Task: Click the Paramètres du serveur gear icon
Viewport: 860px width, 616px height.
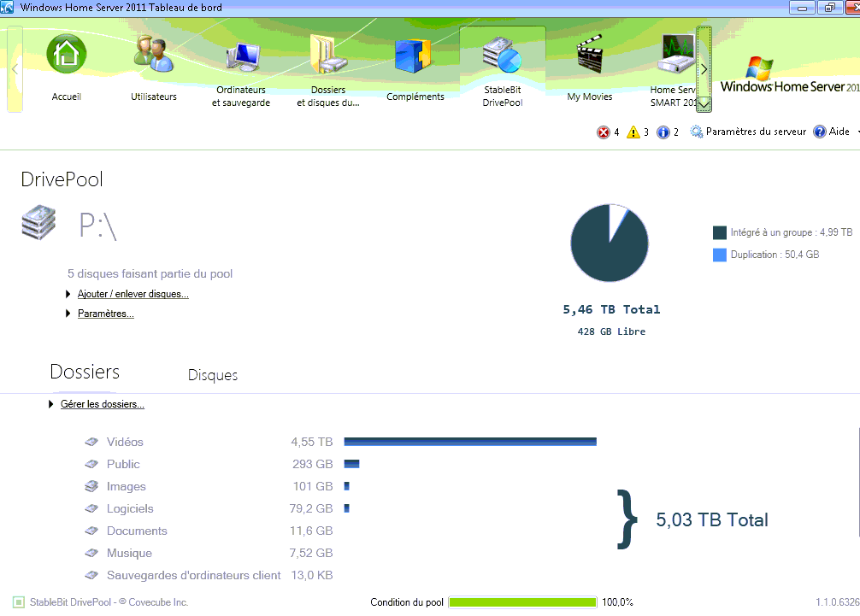Action: 697,132
